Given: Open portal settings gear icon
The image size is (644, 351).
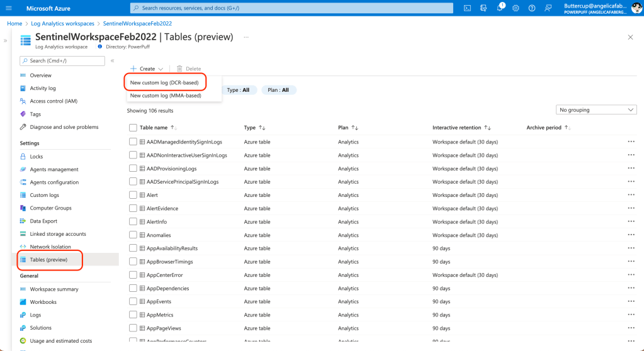Looking at the screenshot, I should [x=516, y=8].
